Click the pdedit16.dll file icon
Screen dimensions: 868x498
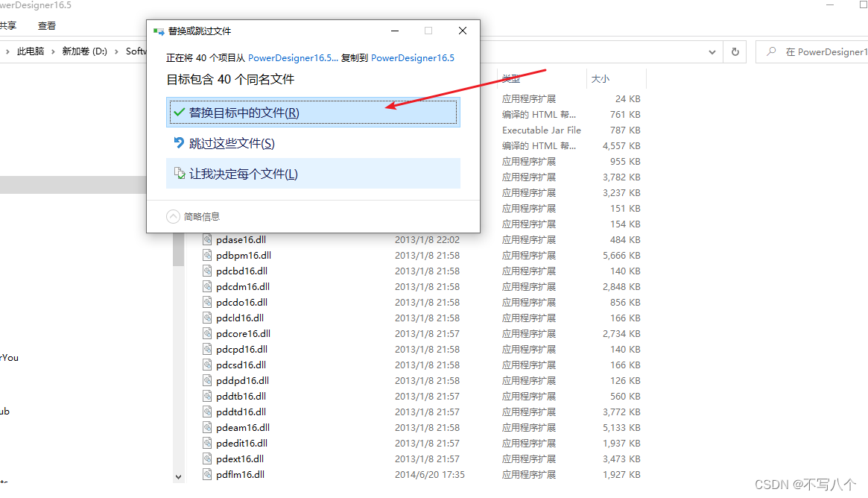(207, 443)
